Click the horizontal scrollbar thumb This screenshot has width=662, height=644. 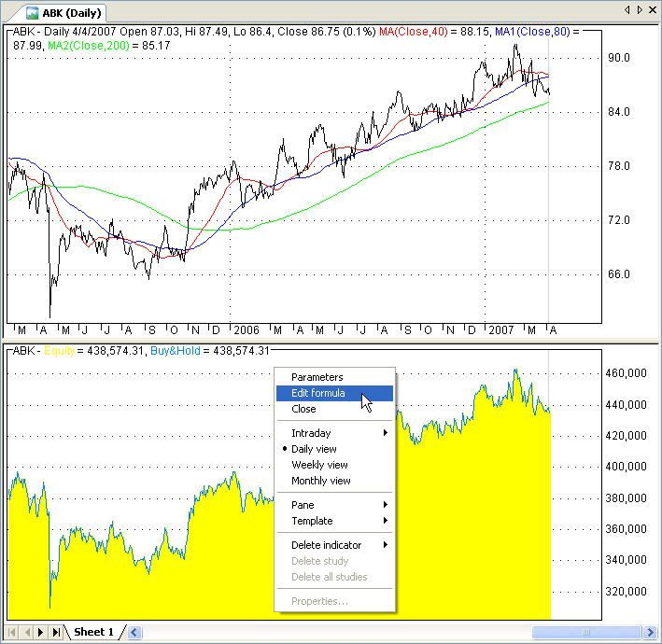coord(585,633)
